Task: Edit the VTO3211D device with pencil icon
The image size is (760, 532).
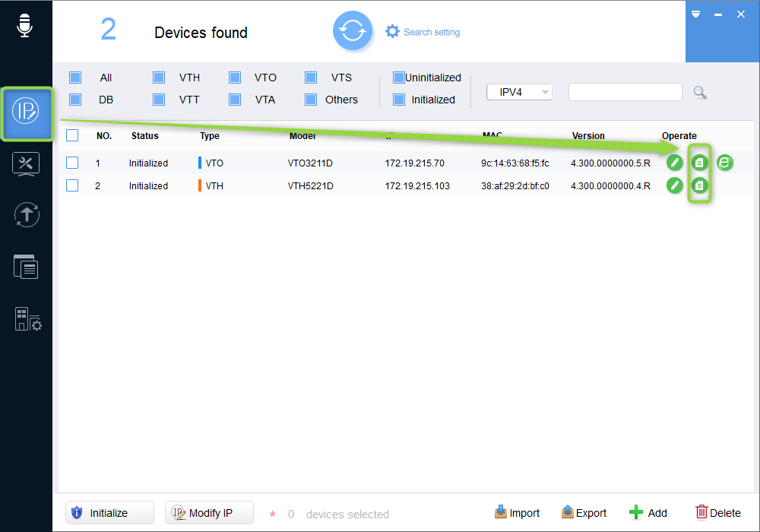Action: tap(674, 163)
